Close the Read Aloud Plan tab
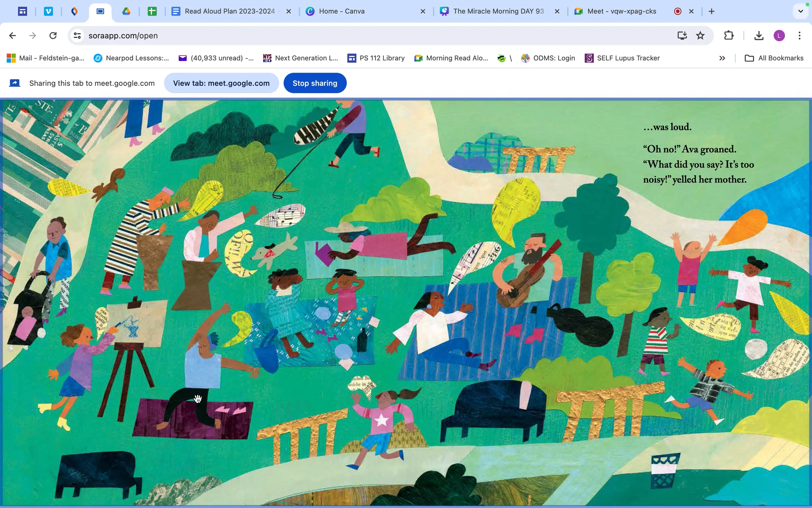The height and width of the screenshot is (508, 812). (x=289, y=11)
